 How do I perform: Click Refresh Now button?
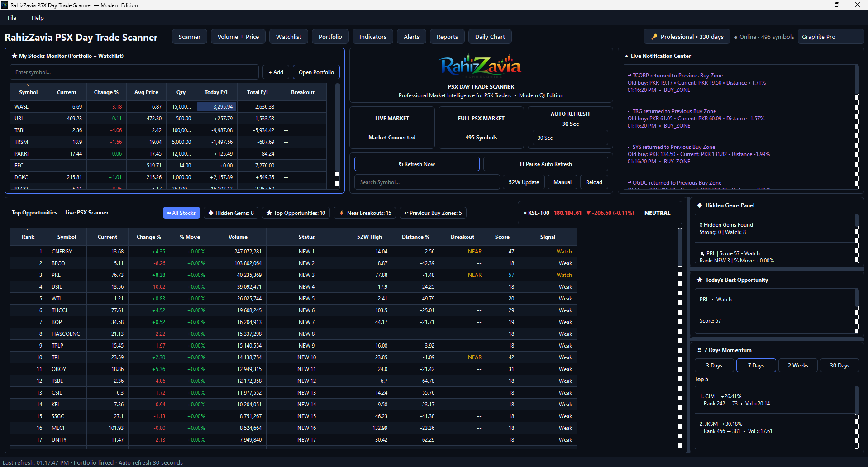(417, 164)
